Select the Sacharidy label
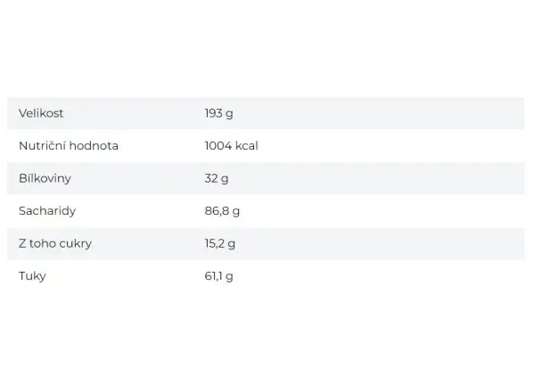 (x=47, y=211)
